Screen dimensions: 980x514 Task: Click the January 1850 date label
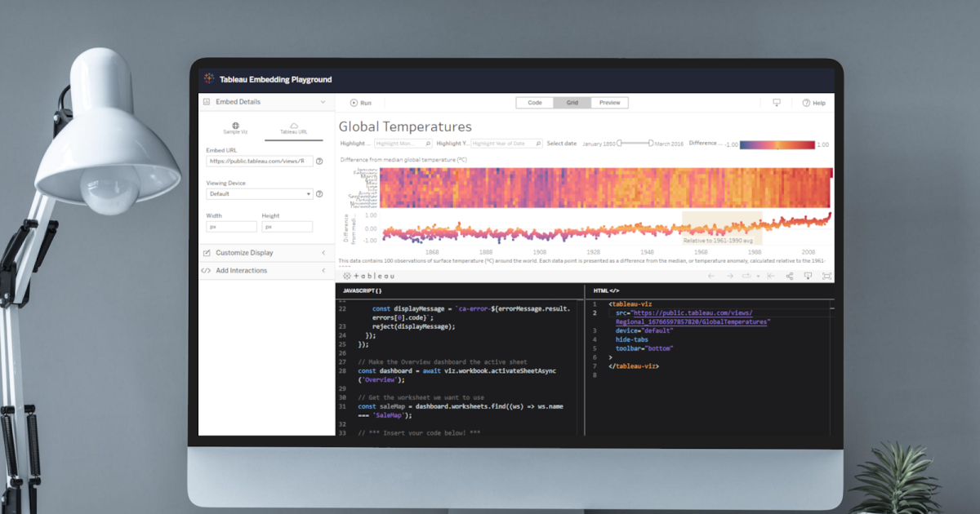598,144
